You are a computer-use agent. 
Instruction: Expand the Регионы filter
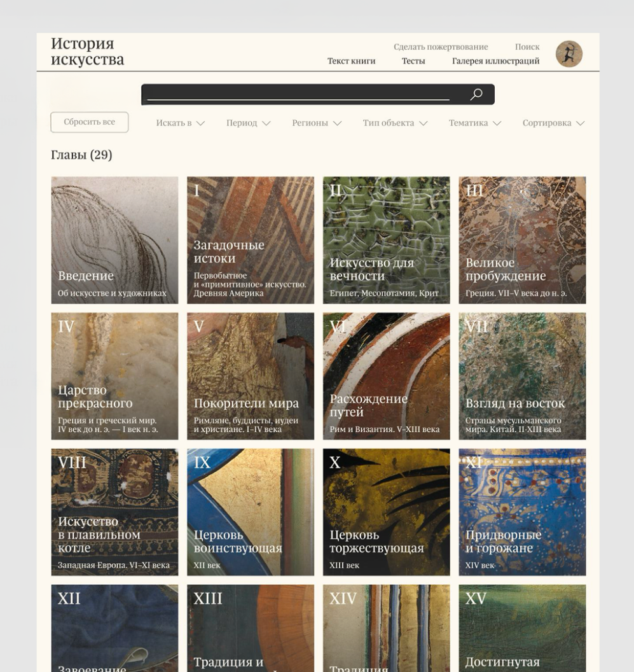pyautogui.click(x=317, y=123)
